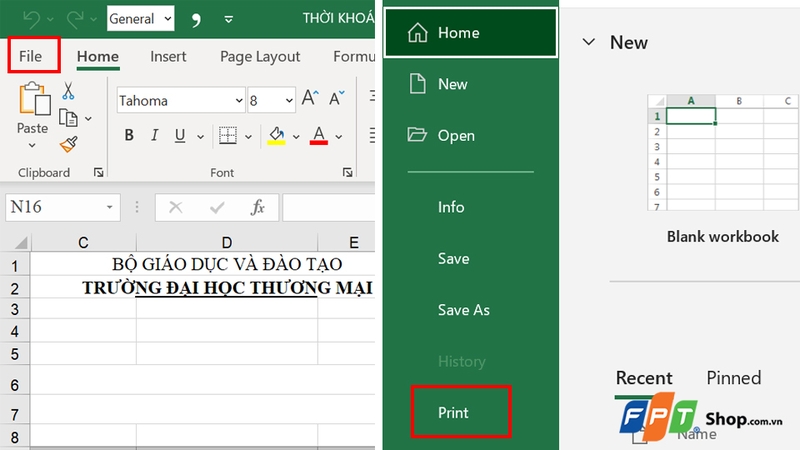This screenshot has height=450, width=800.
Task: Switch to the Recent list tab
Action: coord(644,378)
